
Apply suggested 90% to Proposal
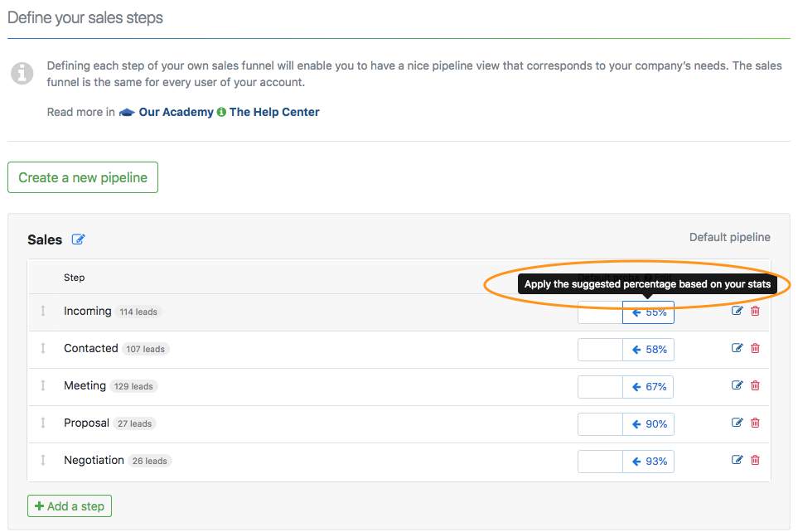click(x=649, y=424)
